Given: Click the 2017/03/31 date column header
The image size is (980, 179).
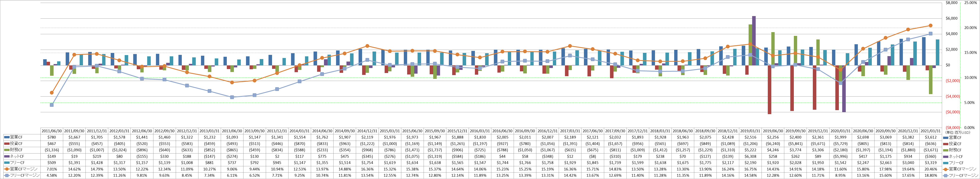Looking at the screenshot, I should tap(570, 131).
